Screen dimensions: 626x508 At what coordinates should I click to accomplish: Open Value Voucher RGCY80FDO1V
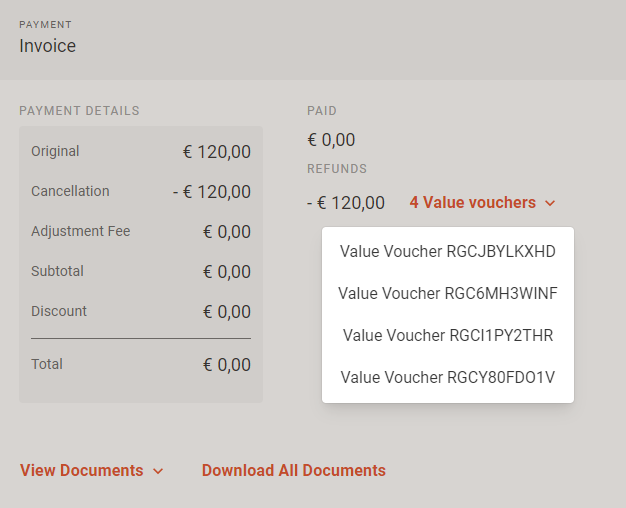click(x=448, y=377)
